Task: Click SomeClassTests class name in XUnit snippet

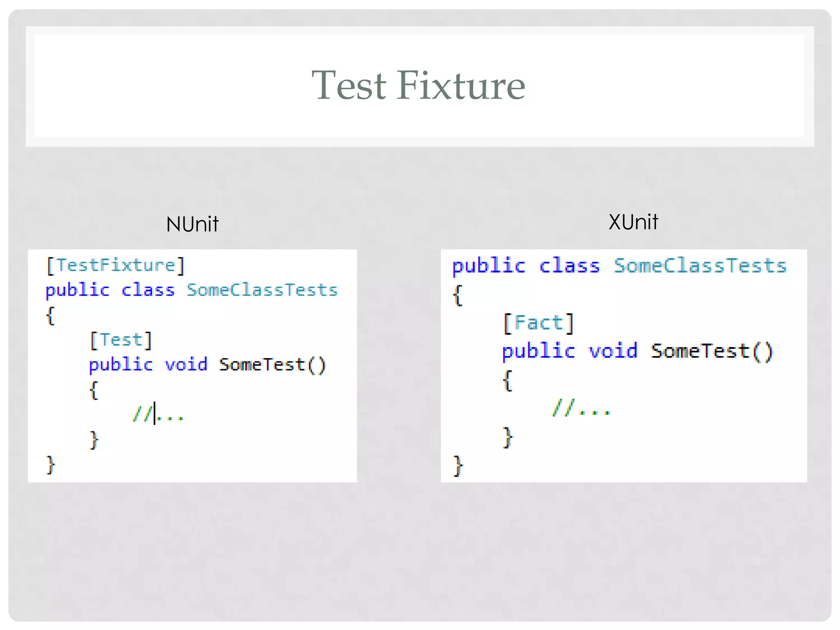Action: point(700,266)
